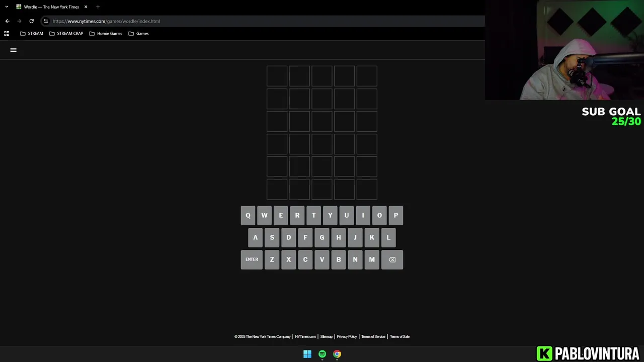Open the Terms of Sale footer link

click(x=399, y=336)
